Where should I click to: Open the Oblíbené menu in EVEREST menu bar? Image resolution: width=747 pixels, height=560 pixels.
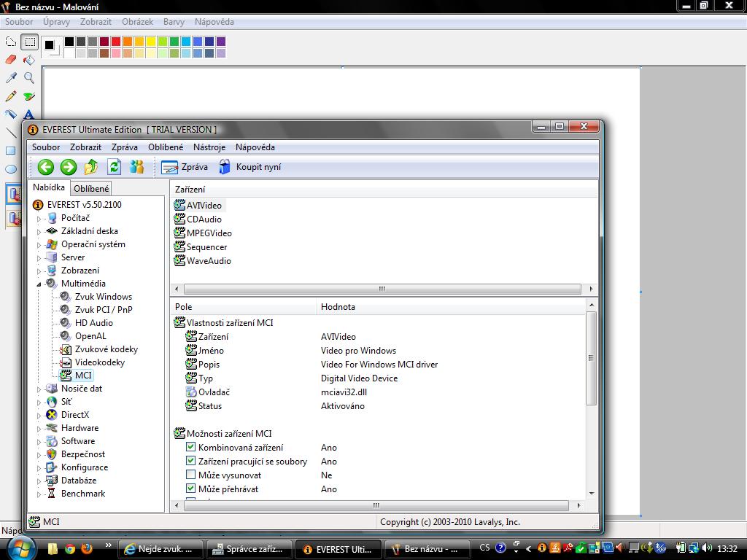point(166,147)
